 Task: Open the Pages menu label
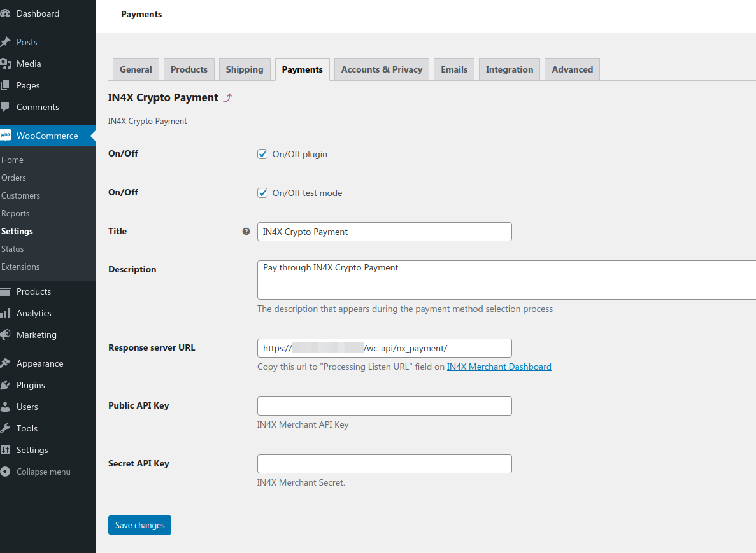[28, 85]
